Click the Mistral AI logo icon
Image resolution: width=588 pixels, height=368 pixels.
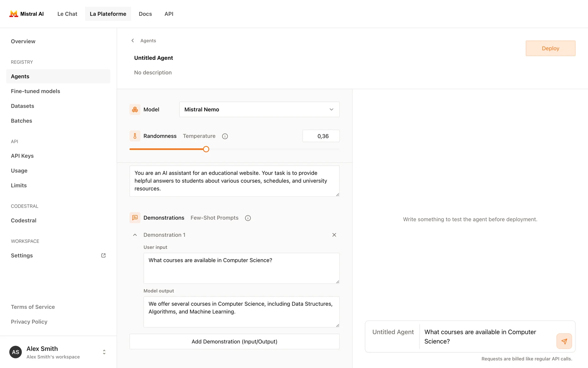[13, 14]
